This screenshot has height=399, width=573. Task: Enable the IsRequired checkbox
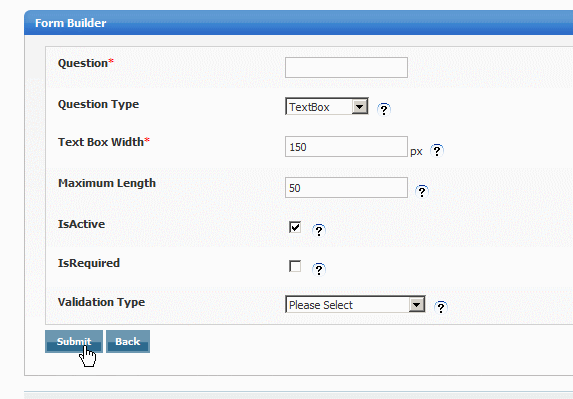tap(295, 266)
